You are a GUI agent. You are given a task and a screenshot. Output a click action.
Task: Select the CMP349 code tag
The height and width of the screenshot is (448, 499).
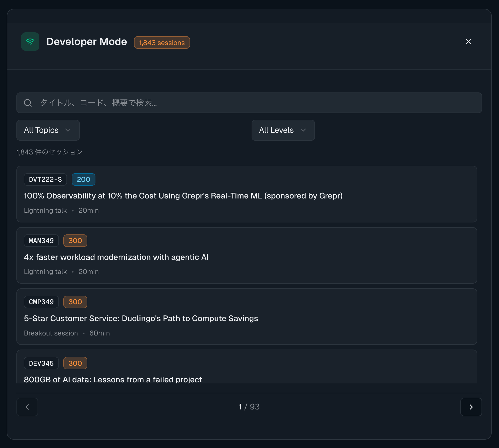click(41, 302)
